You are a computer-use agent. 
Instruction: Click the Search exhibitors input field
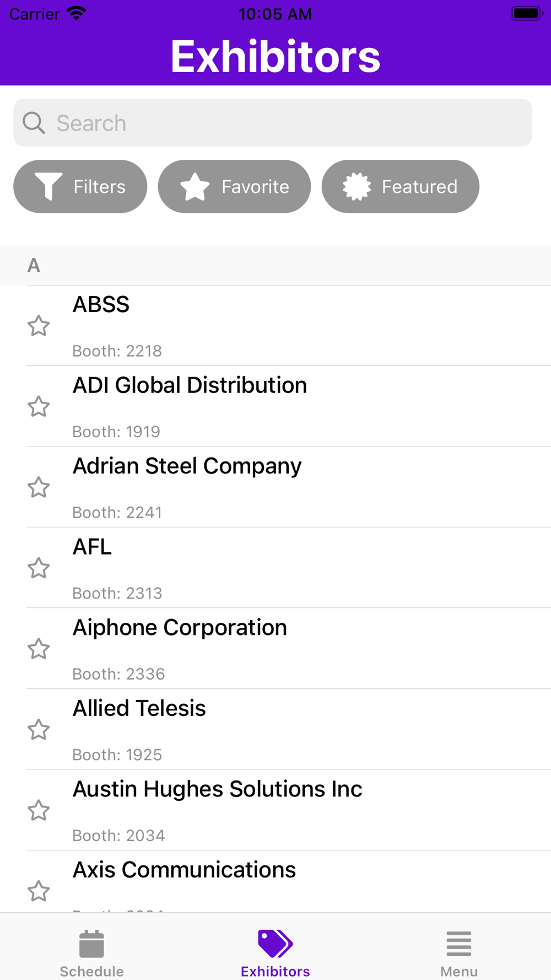tap(287, 123)
